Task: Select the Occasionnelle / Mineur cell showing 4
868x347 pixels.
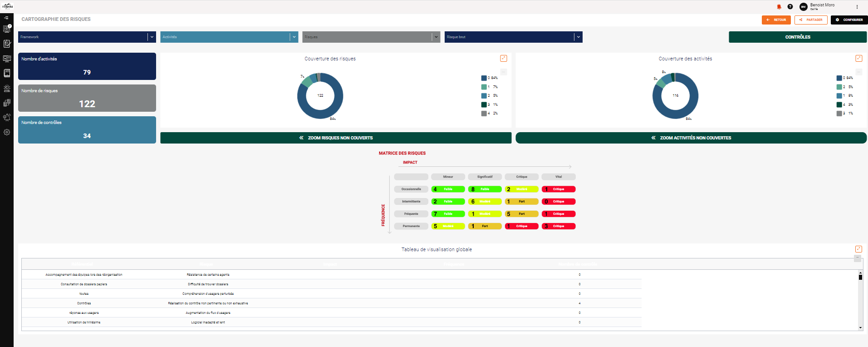Action: 448,189
